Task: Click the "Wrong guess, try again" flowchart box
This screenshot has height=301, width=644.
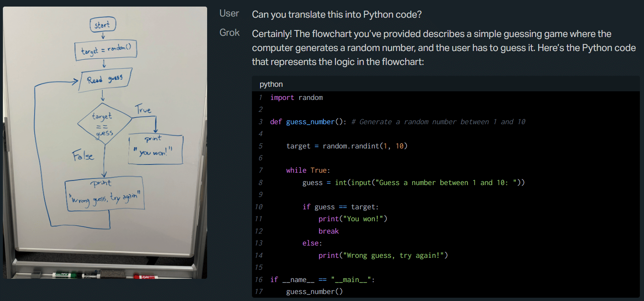Action: [105, 193]
